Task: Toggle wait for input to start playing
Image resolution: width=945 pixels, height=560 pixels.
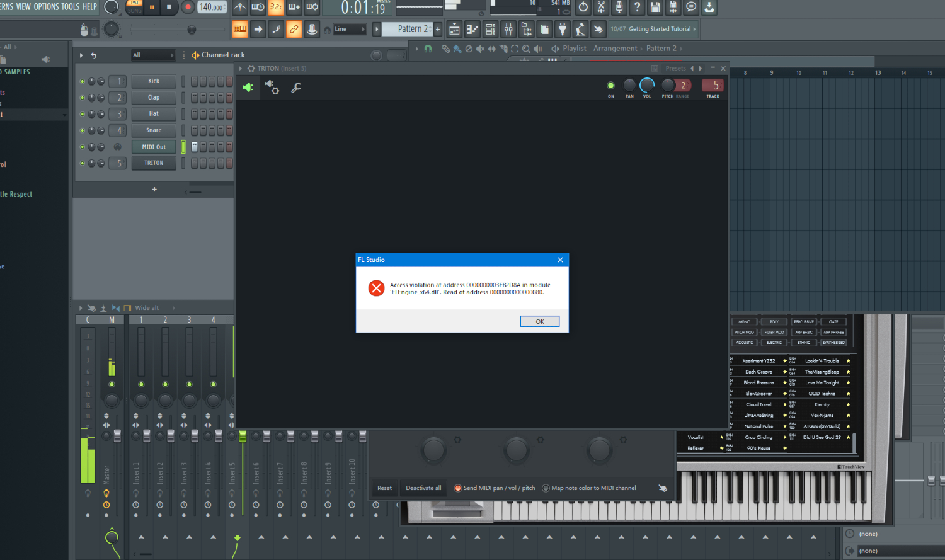Action: [x=258, y=8]
